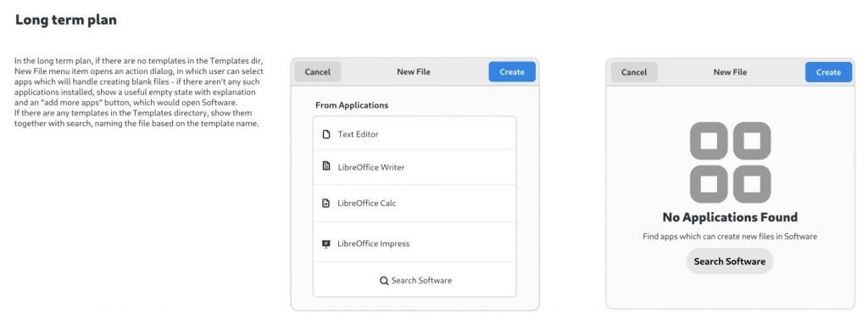Click the rounded Search Software button

[730, 261]
